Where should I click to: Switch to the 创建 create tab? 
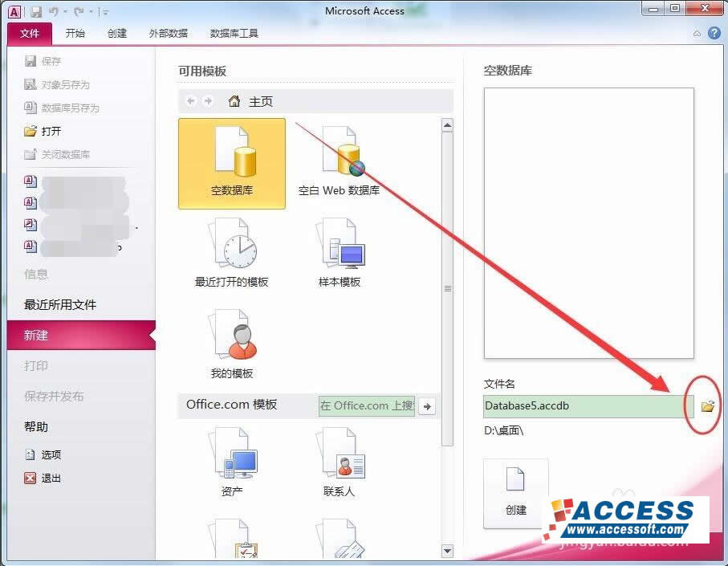pyautogui.click(x=117, y=34)
